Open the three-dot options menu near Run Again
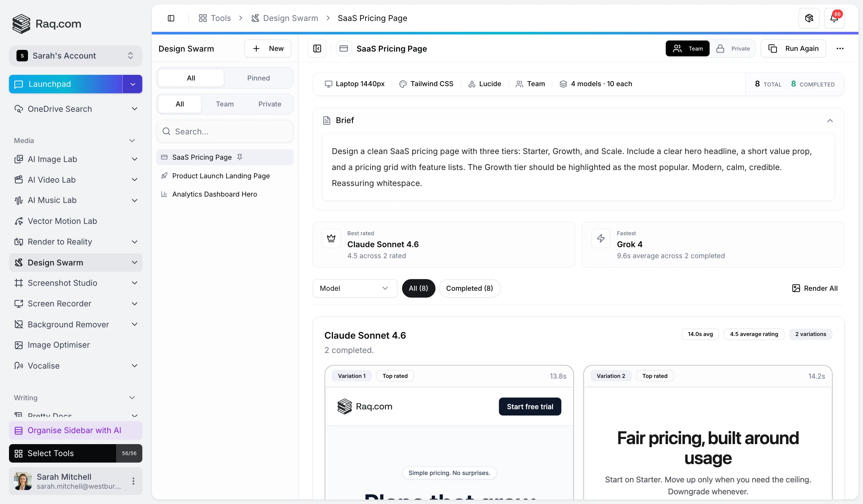Viewport: 863px width, 504px height. tap(840, 48)
